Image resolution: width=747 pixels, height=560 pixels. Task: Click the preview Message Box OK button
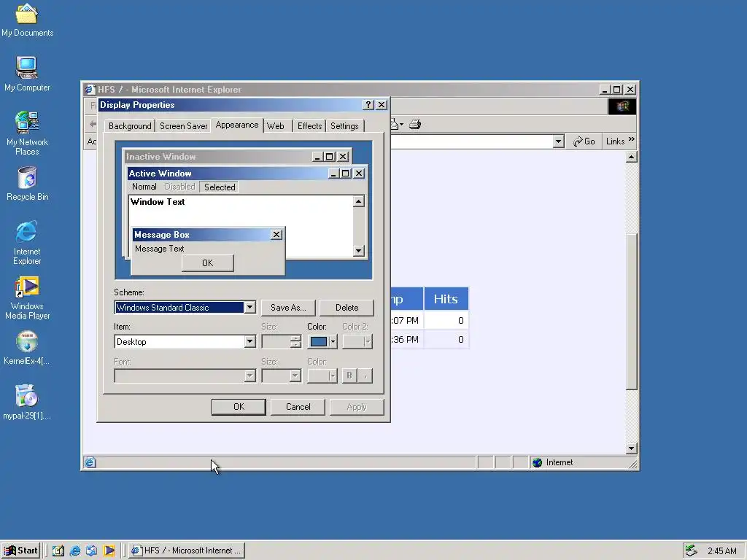[x=208, y=262]
